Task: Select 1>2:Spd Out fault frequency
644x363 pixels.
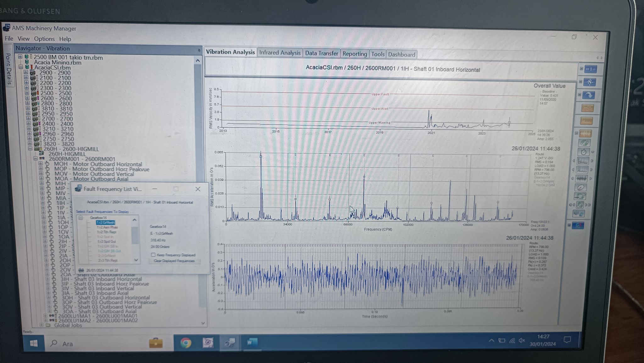Action: [107, 241]
